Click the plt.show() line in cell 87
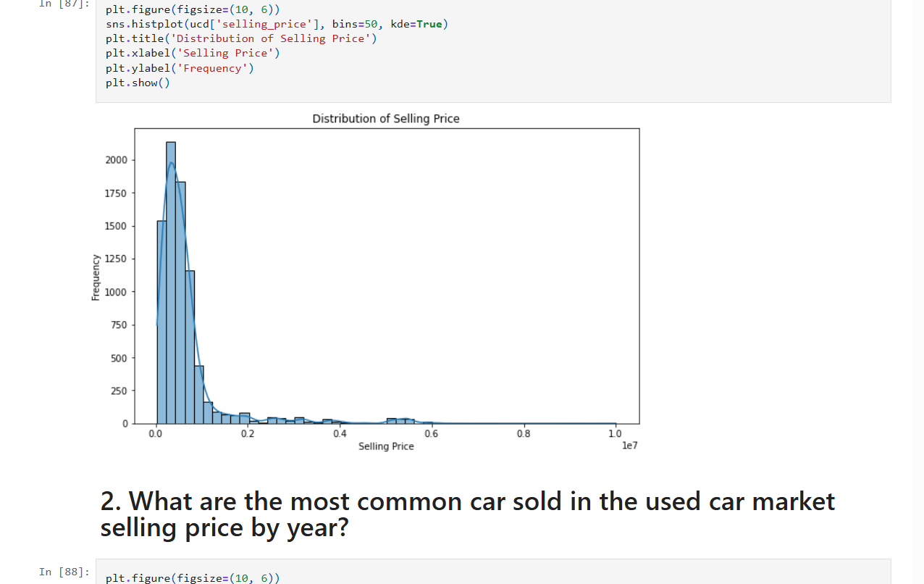924x584 pixels. [138, 83]
